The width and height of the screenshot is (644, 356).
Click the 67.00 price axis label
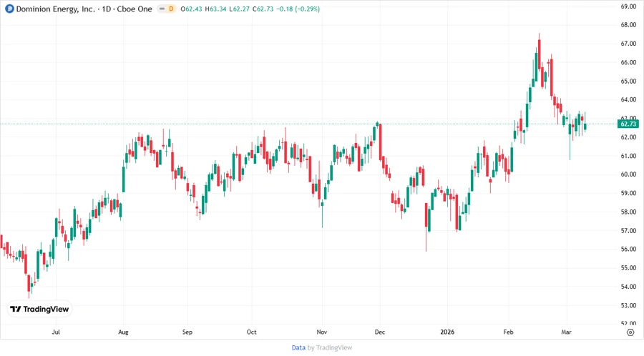coord(628,44)
